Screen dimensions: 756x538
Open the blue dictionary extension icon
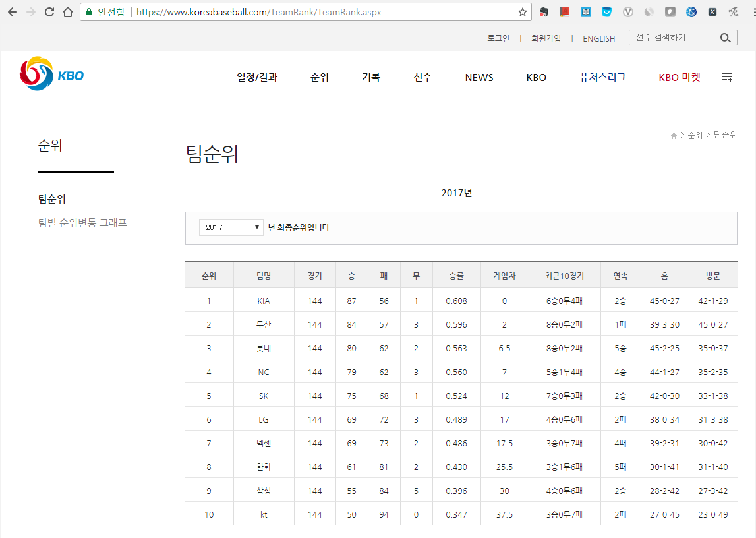(585, 11)
